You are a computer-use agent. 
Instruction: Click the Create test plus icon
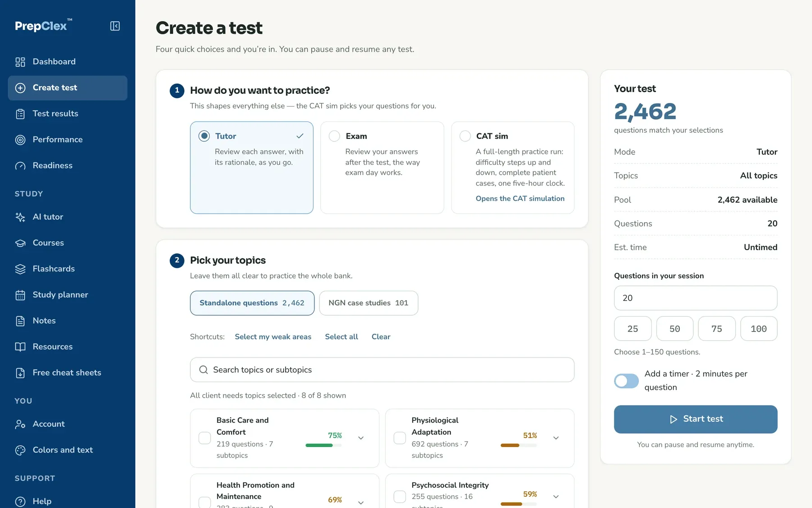pyautogui.click(x=20, y=88)
